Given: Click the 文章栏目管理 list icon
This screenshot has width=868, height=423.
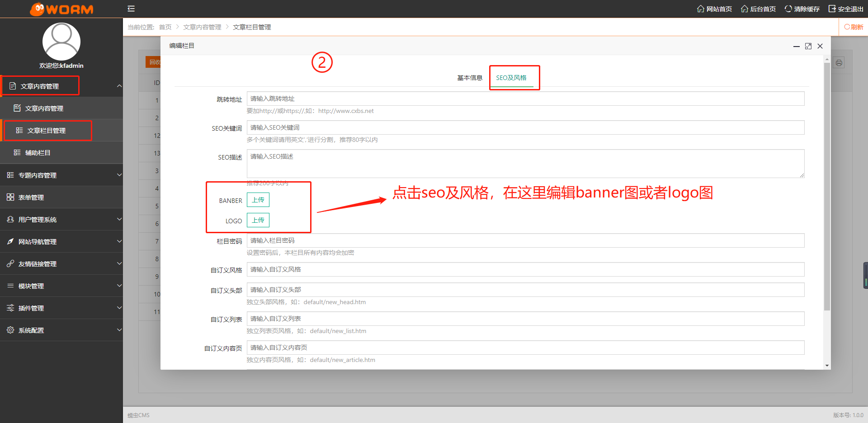Looking at the screenshot, I should point(19,130).
